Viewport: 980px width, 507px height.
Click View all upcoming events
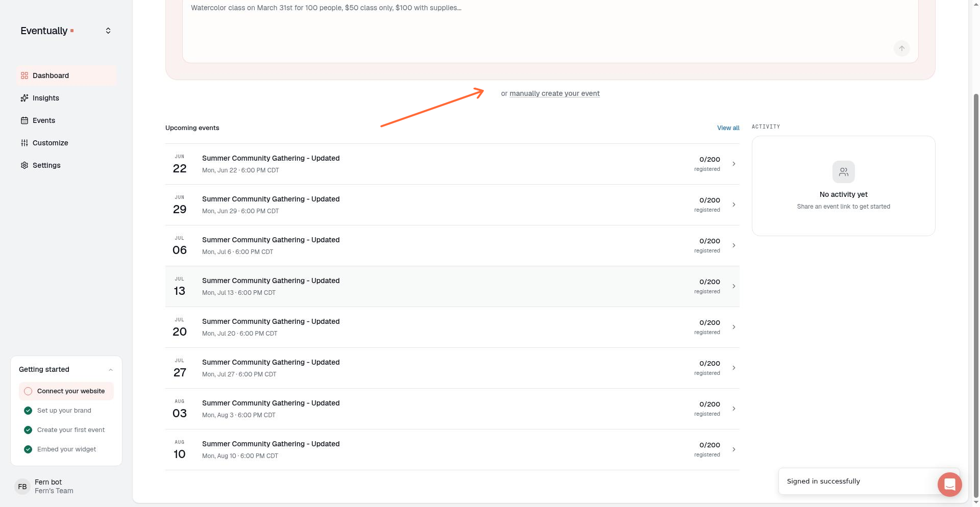pos(728,128)
